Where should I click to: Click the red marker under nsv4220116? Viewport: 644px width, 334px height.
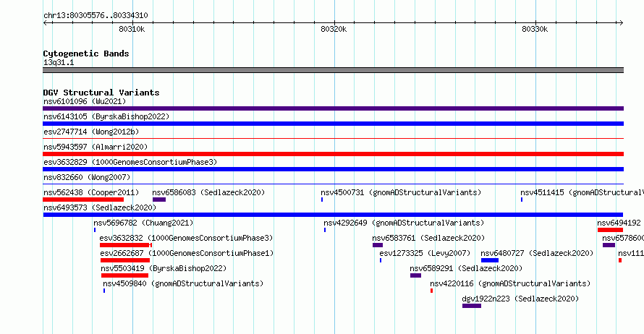point(431,291)
